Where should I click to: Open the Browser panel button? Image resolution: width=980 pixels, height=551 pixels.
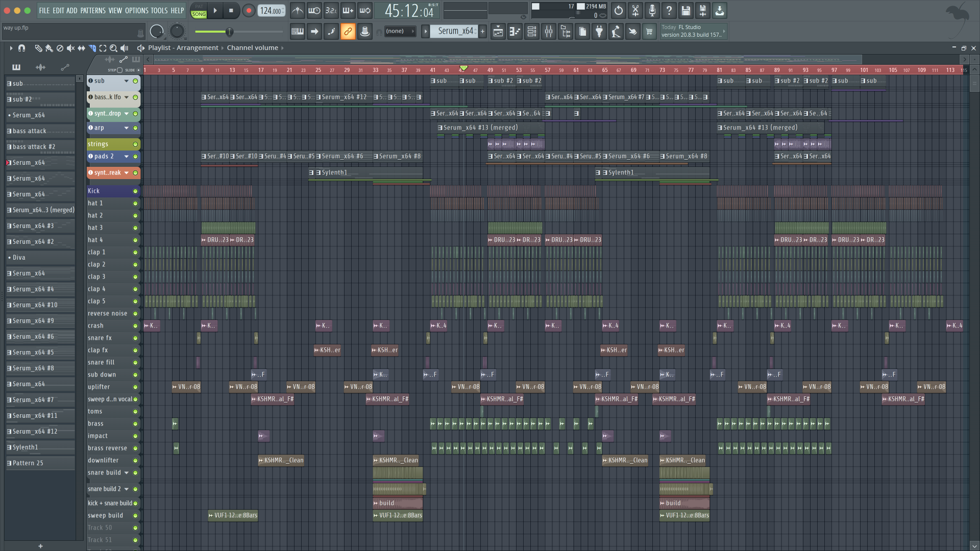566,32
